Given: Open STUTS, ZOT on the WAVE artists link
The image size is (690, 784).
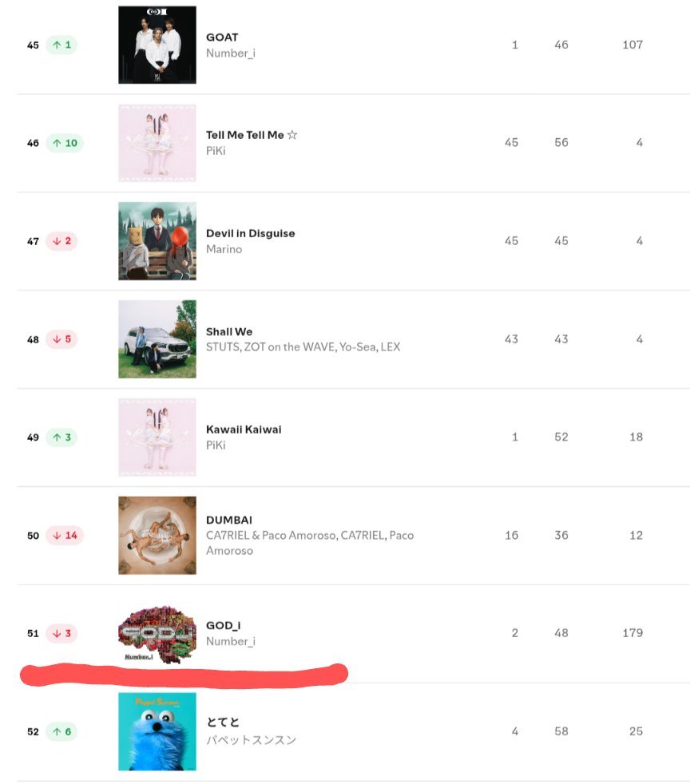Looking at the screenshot, I should [x=303, y=347].
